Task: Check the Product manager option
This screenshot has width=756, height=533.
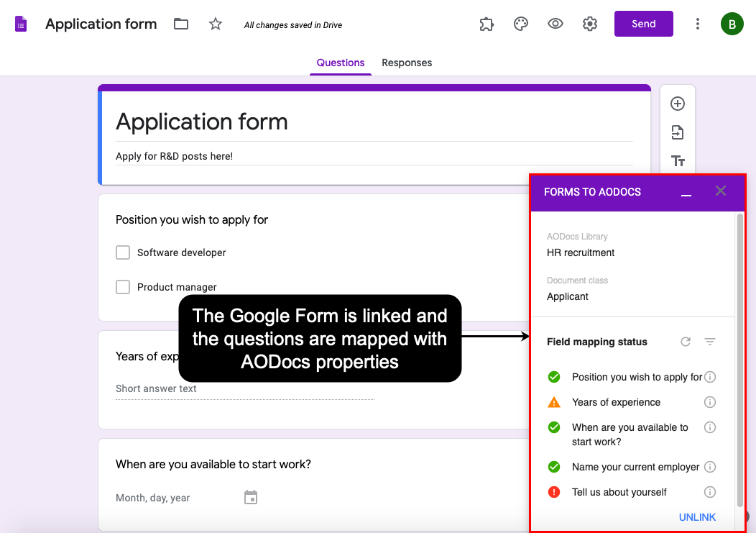Action: [x=123, y=287]
